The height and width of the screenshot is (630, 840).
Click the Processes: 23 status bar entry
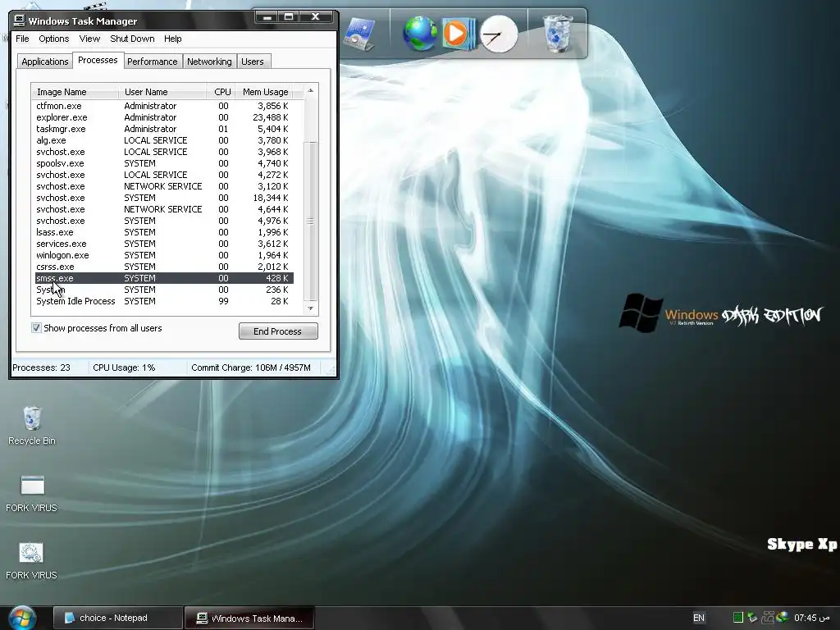click(41, 367)
